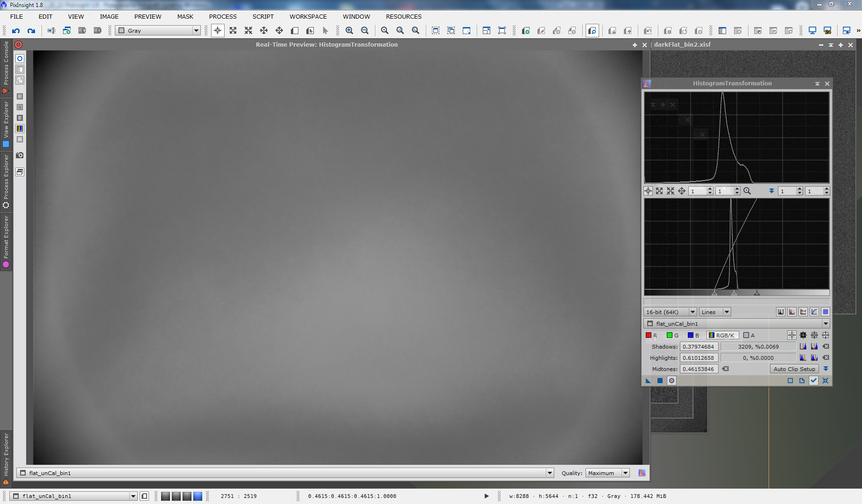Reset midtones balance with its reset icon
The width and height of the screenshot is (862, 504).
click(x=725, y=369)
